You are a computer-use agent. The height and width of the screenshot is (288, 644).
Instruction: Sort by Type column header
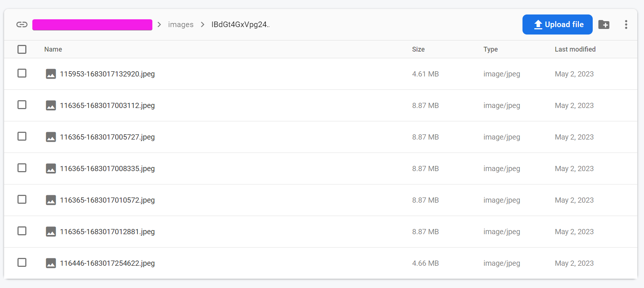click(x=491, y=49)
